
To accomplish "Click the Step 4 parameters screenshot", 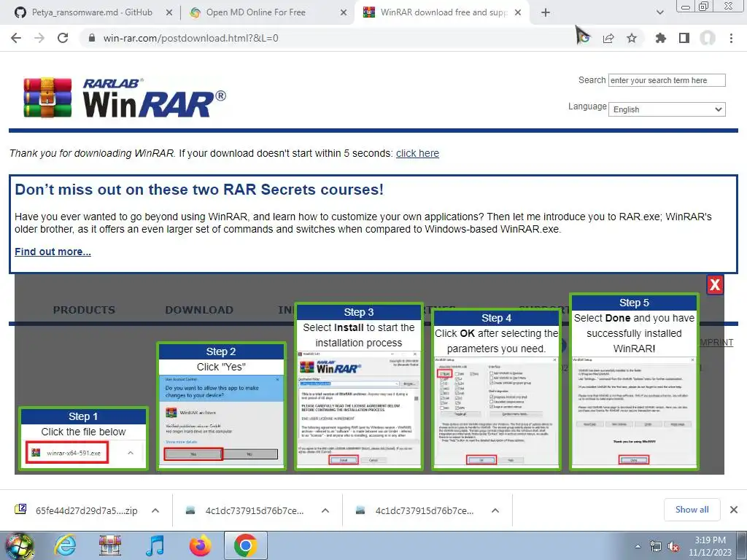I will coord(496,411).
